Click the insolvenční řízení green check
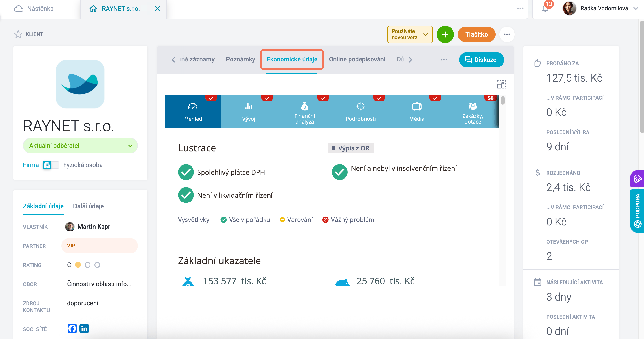The height and width of the screenshot is (339, 644). [x=339, y=172]
